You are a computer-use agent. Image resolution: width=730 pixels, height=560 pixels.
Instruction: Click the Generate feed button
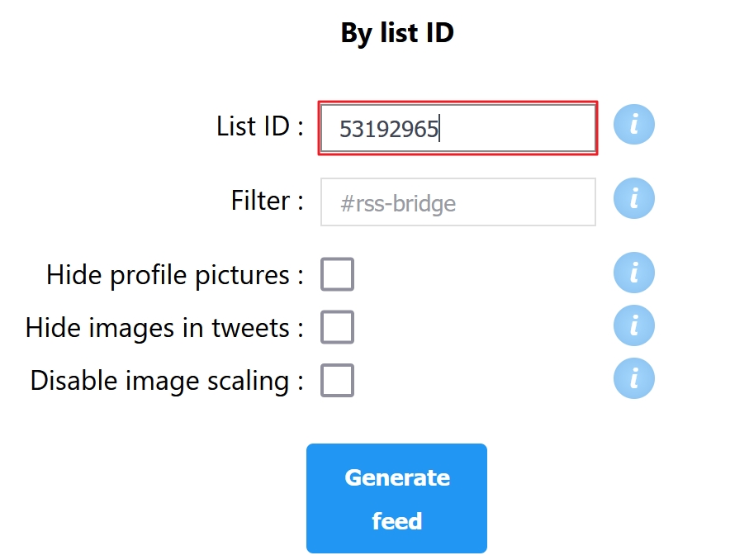pyautogui.click(x=396, y=498)
